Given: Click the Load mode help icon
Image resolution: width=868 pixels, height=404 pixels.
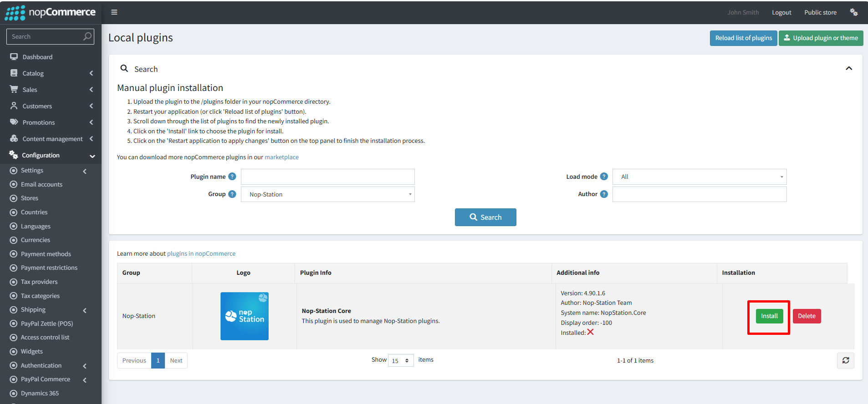Looking at the screenshot, I should [604, 177].
